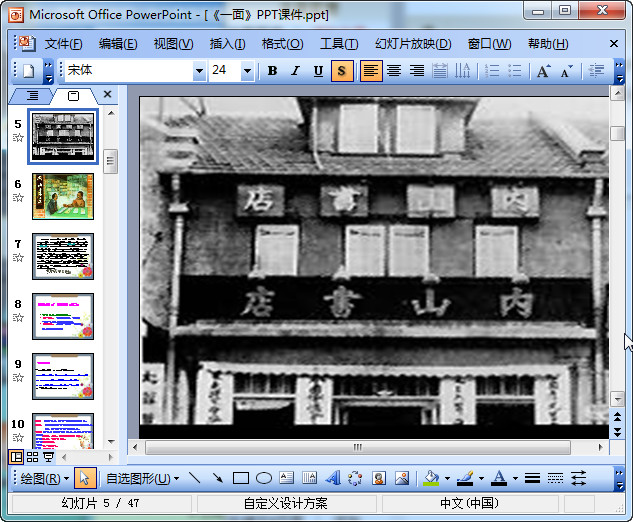Open font name dropdown

click(x=199, y=71)
